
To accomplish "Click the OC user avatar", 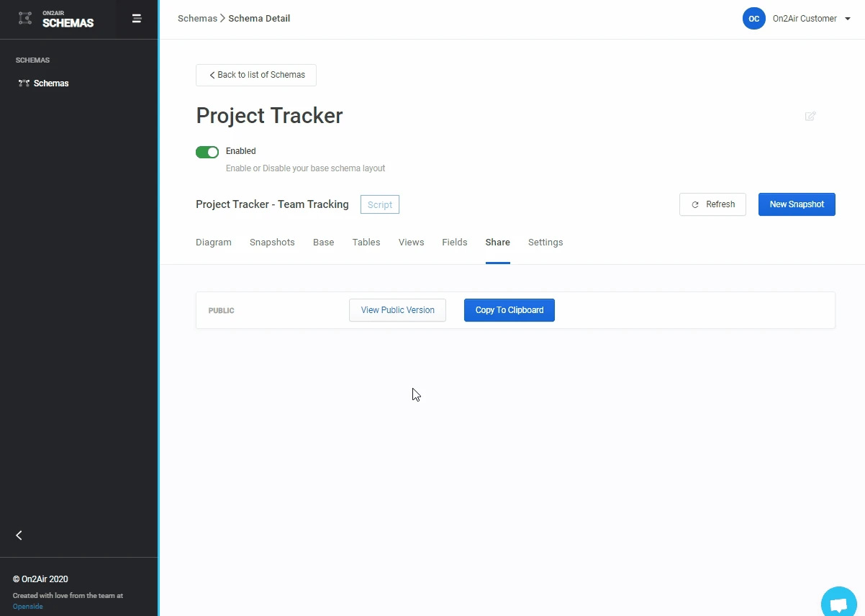I will 753,19.
